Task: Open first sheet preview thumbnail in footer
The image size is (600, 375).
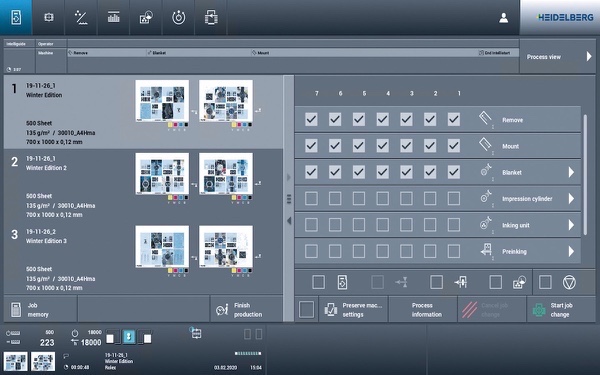Action: (x=16, y=362)
